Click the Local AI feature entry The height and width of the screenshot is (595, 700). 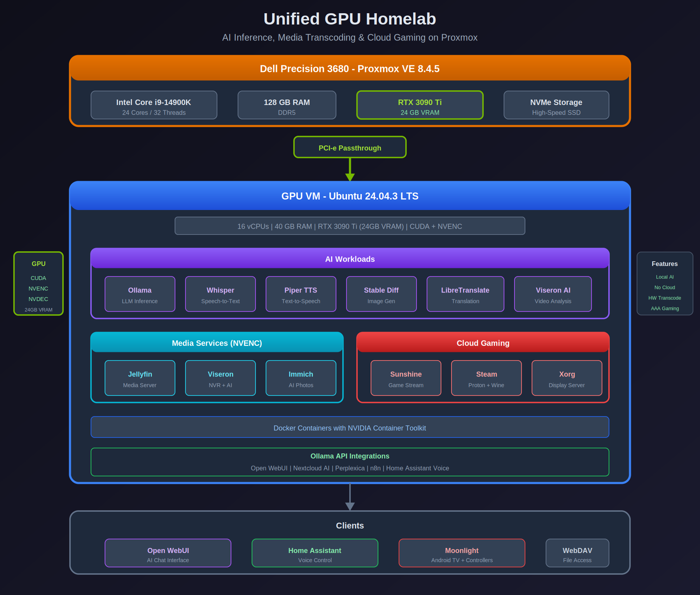click(665, 277)
